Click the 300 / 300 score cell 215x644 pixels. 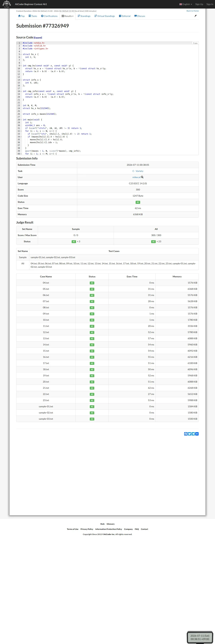(x=156, y=235)
